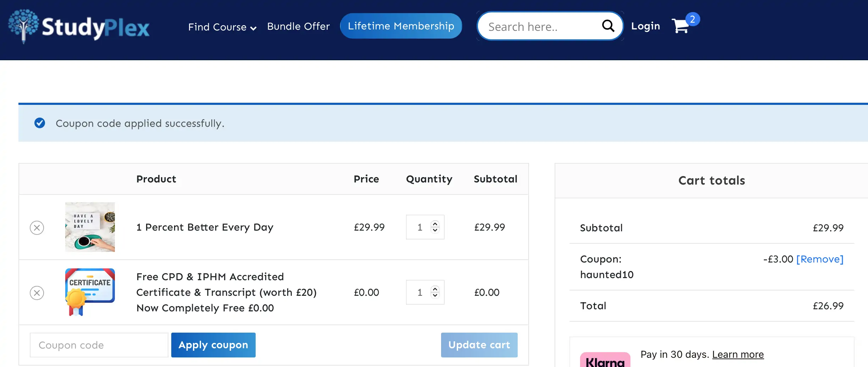The width and height of the screenshot is (868, 367).
Task: Open the shopping cart icon
Action: [681, 26]
